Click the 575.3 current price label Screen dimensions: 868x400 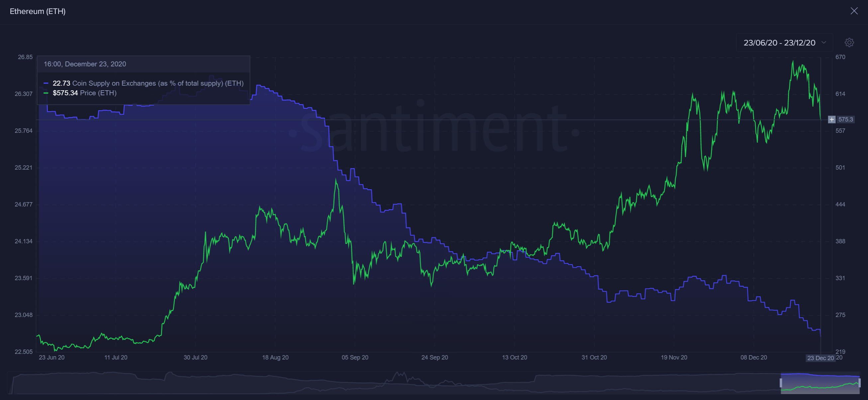(845, 120)
